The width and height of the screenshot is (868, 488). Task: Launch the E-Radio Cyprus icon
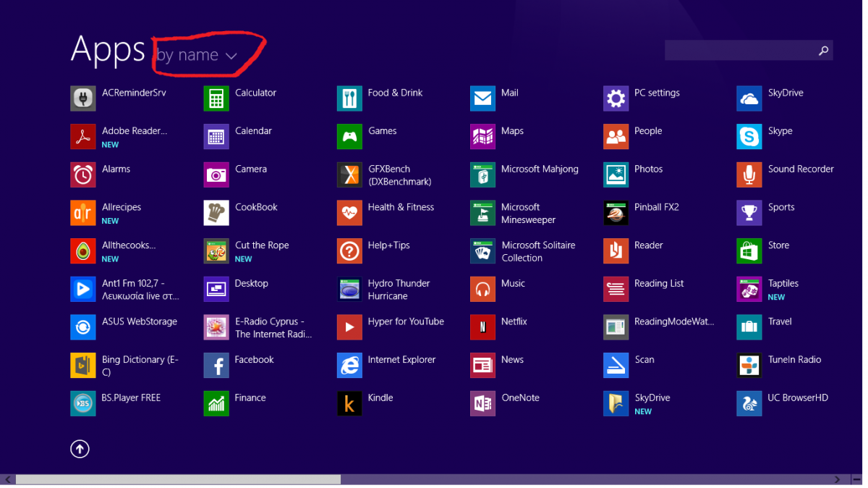pos(216,327)
